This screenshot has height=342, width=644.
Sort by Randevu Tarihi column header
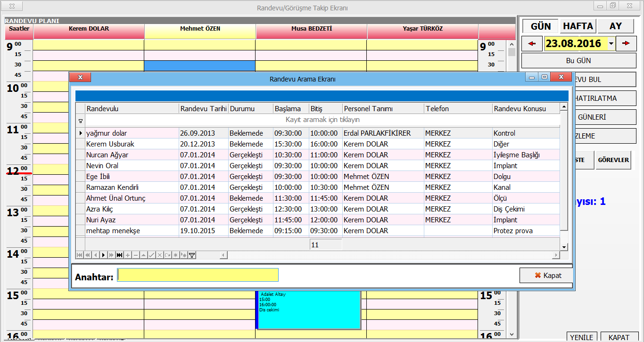click(203, 109)
